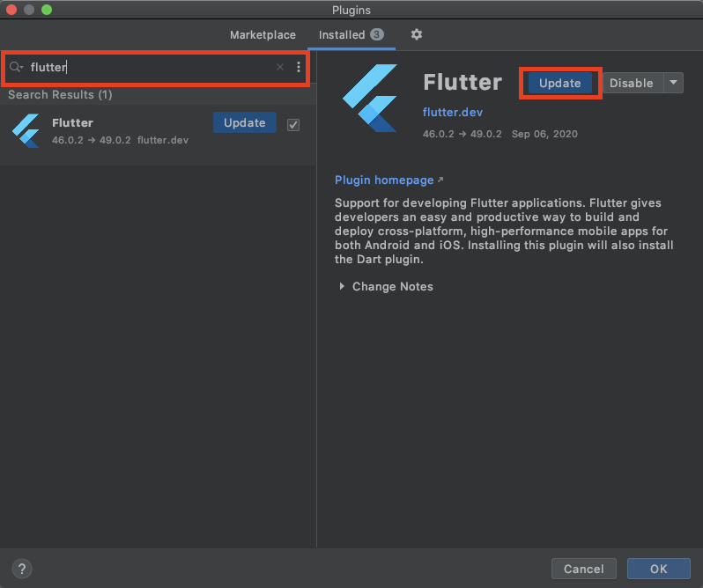This screenshot has height=588, width=703.
Task: Disable the Flutter plugin
Action: [x=632, y=83]
